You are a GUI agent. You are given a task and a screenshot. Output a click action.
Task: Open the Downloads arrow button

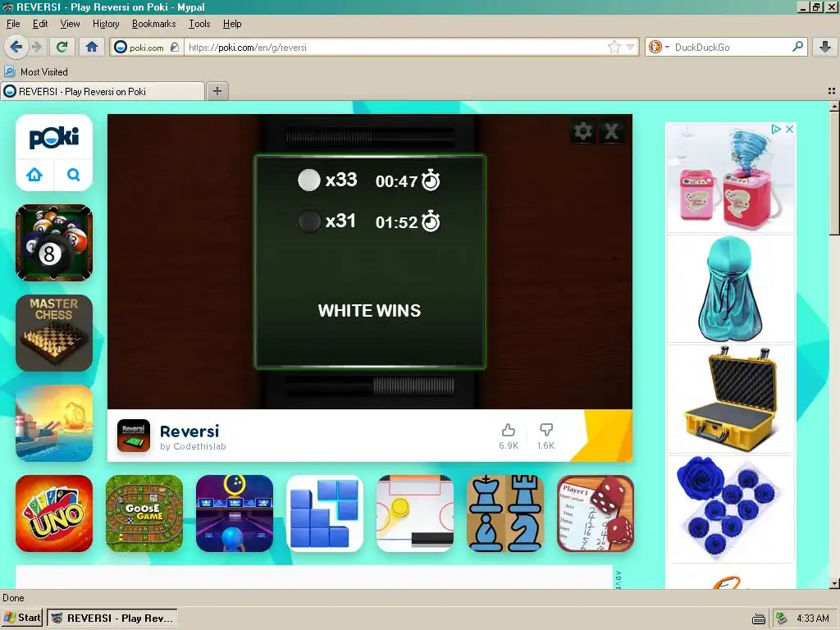[824, 47]
